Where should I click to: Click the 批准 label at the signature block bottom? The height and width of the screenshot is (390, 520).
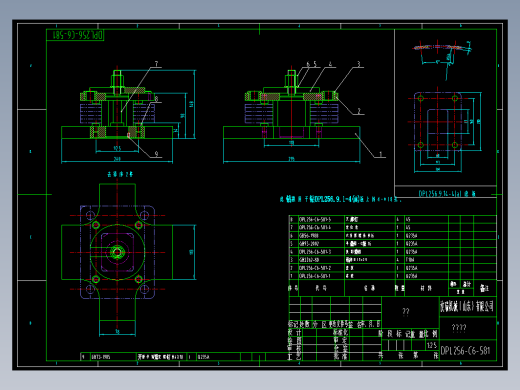coord(340,356)
